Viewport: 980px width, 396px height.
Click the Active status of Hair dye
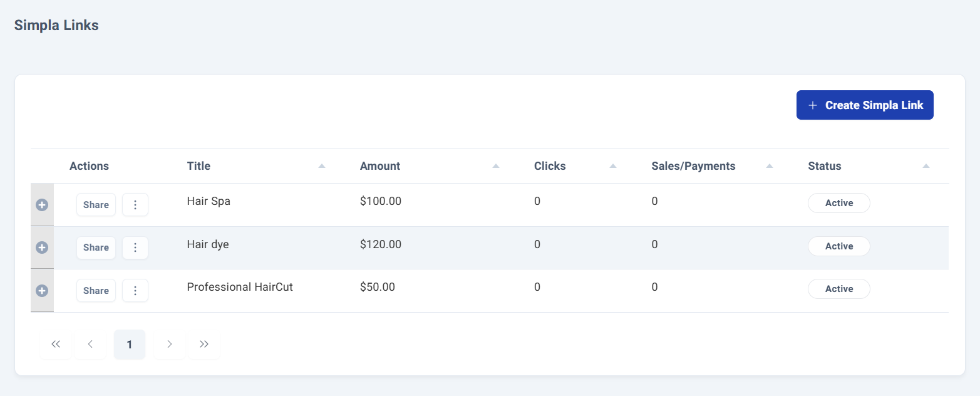tap(839, 246)
